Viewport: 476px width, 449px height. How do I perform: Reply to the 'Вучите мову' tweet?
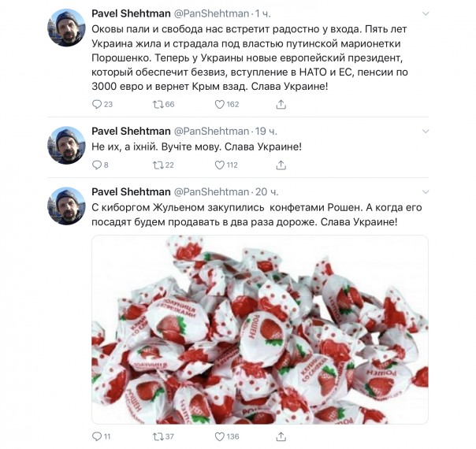(x=98, y=165)
